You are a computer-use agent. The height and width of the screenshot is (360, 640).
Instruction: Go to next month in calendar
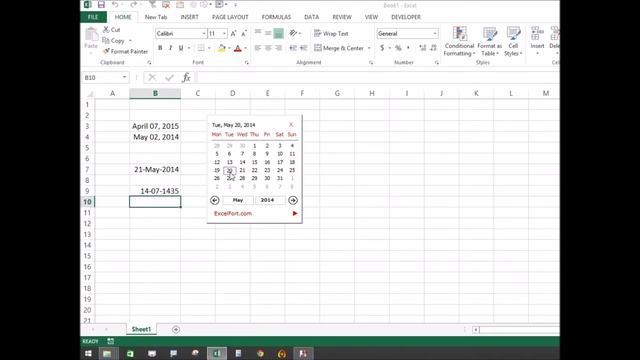tap(293, 200)
